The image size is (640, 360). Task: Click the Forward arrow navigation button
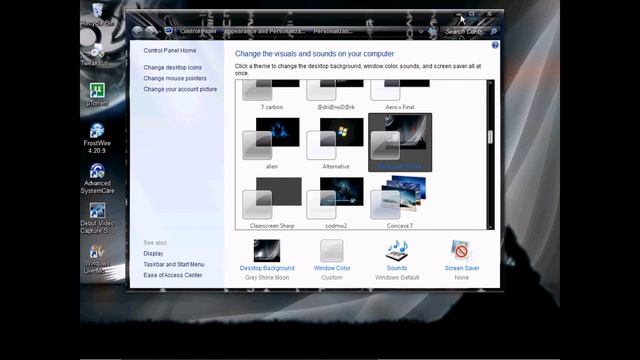151,31
